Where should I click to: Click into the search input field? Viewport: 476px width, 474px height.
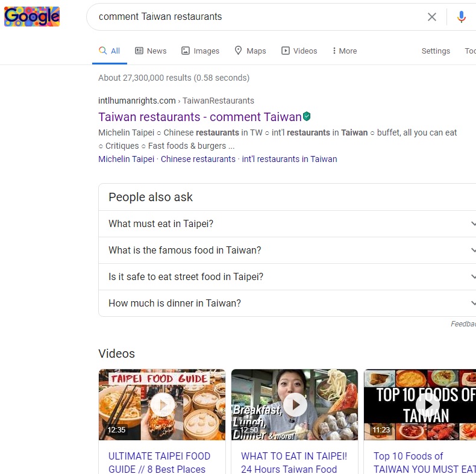[x=253, y=17]
